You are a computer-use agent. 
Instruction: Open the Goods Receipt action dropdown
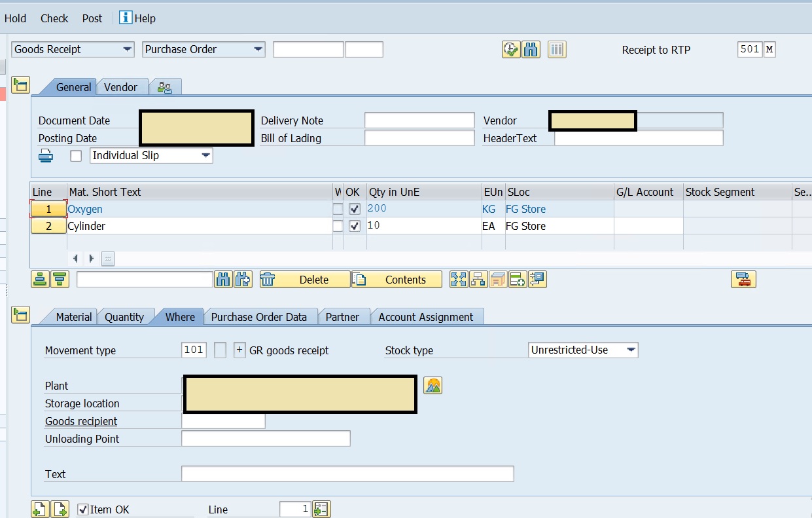click(73, 50)
